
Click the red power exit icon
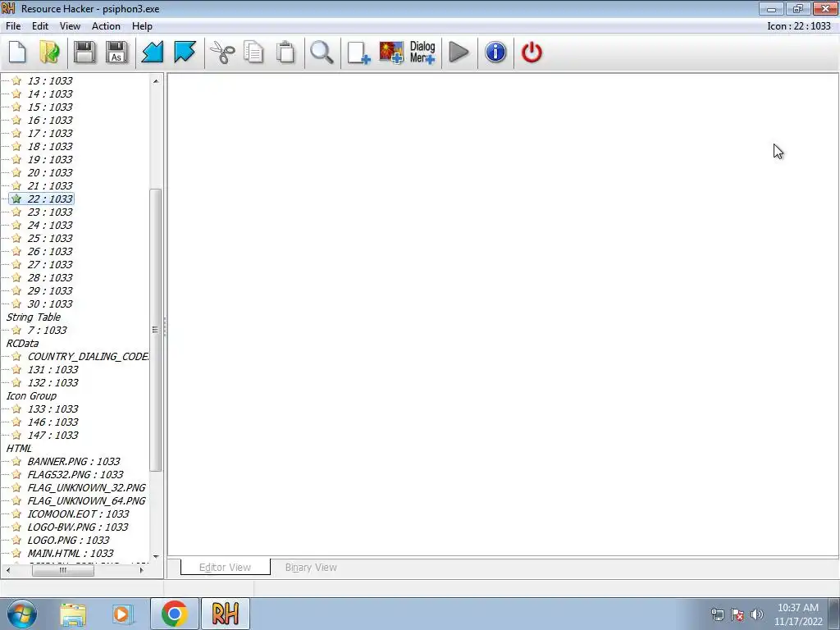point(532,52)
